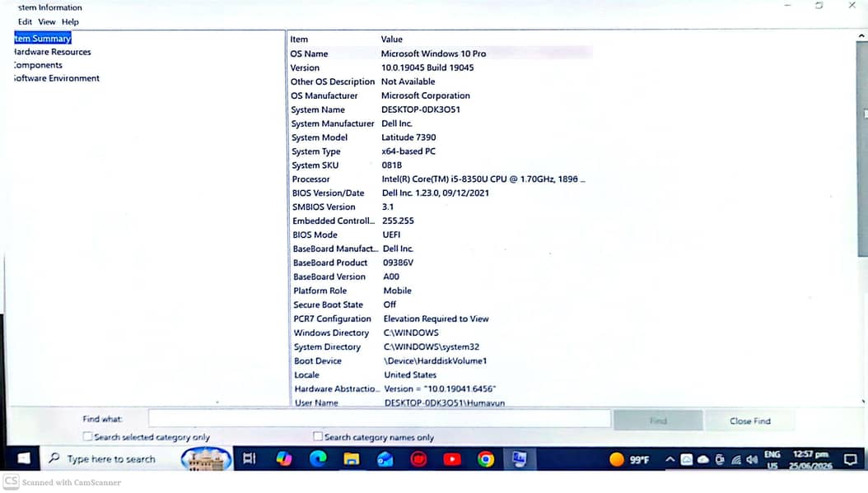Open Task View on the taskbar
Screen dimensions: 868x493
coord(249,458)
